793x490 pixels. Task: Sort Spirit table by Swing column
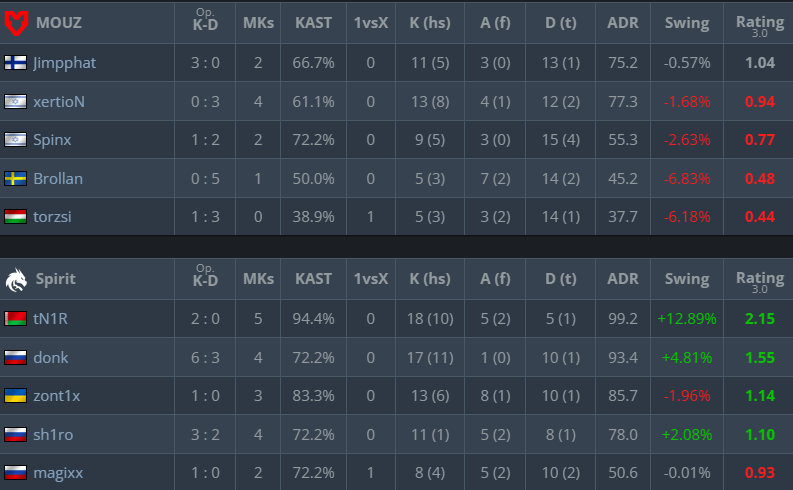click(685, 279)
